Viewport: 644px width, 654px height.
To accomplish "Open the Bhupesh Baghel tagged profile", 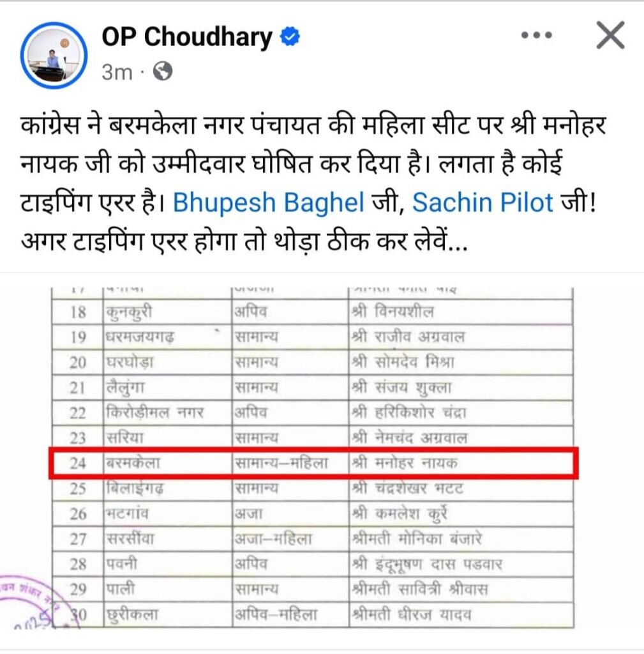I will [269, 202].
